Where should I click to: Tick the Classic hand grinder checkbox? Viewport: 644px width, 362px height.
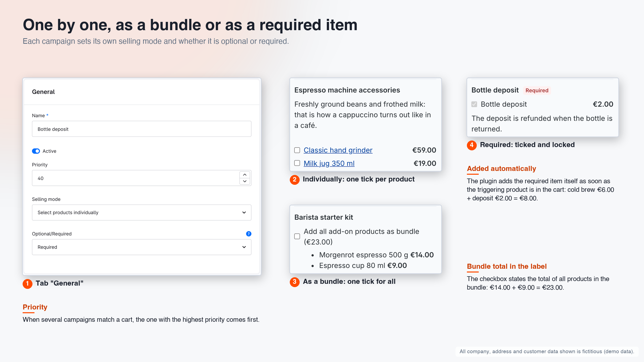[x=297, y=150]
